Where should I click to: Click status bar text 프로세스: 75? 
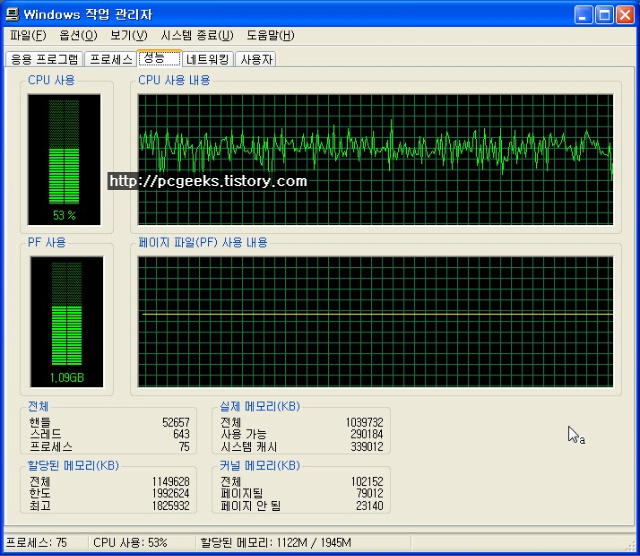(36, 543)
